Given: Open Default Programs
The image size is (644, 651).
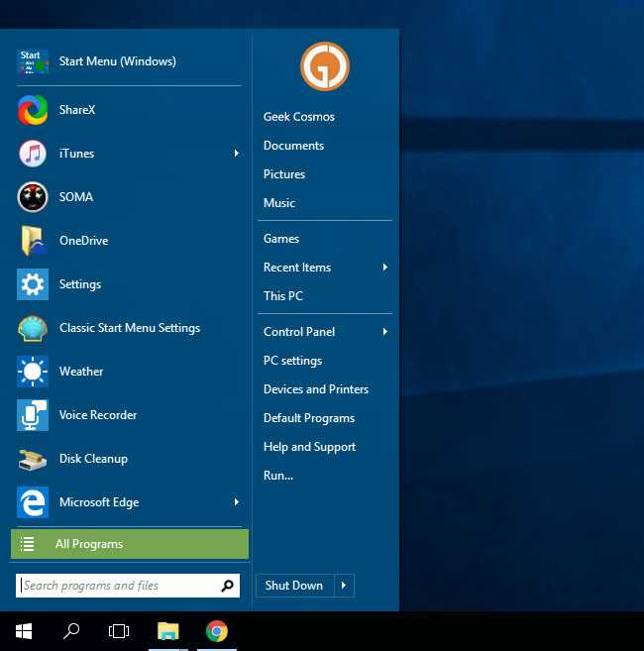Looking at the screenshot, I should coord(309,418).
